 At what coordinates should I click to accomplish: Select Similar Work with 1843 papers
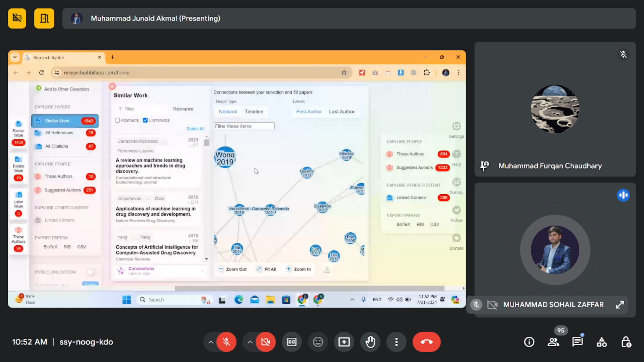(65, 121)
